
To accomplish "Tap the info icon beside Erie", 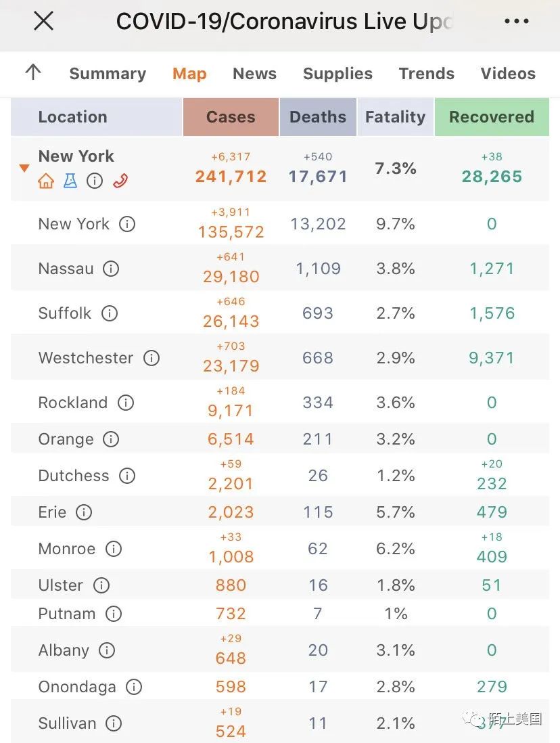I will pos(84,512).
